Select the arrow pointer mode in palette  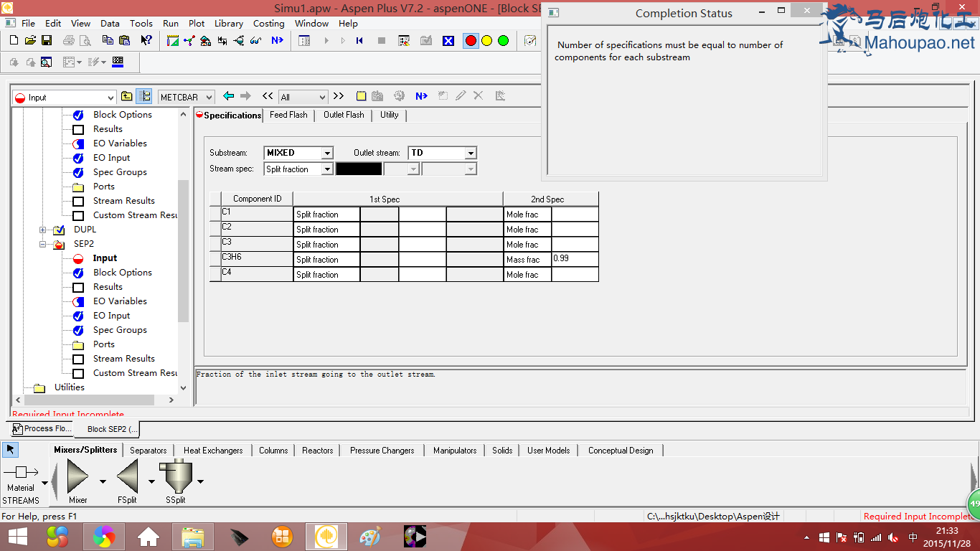(x=10, y=450)
